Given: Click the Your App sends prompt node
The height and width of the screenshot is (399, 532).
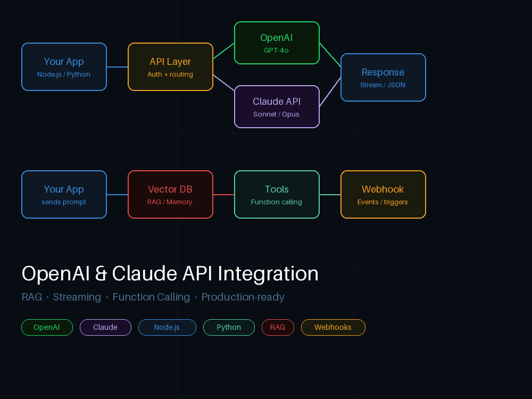Looking at the screenshot, I should pos(64,194).
